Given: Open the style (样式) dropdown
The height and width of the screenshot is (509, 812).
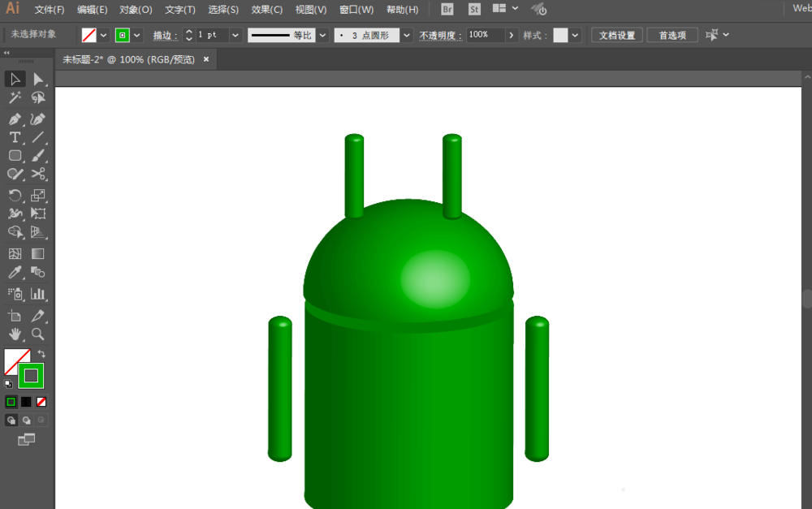Looking at the screenshot, I should click(575, 35).
